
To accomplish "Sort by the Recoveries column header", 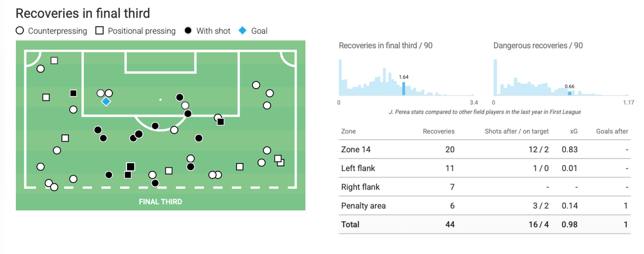I will pyautogui.click(x=439, y=132).
